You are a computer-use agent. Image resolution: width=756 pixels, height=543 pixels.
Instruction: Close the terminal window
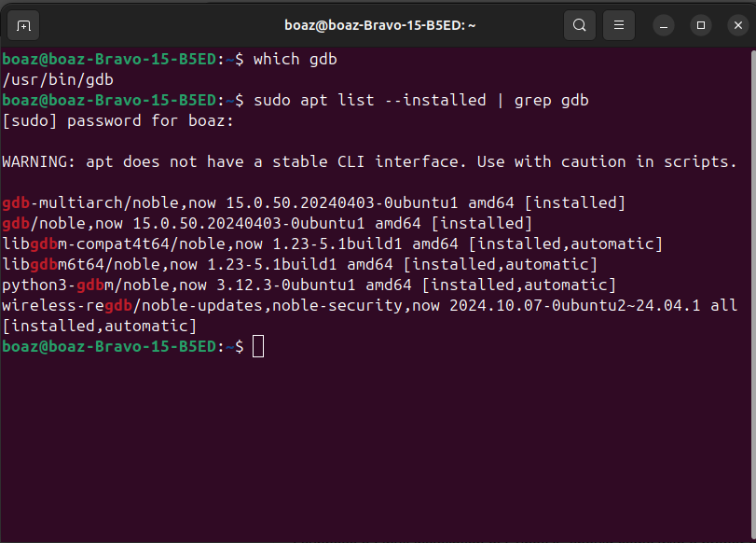(737, 25)
